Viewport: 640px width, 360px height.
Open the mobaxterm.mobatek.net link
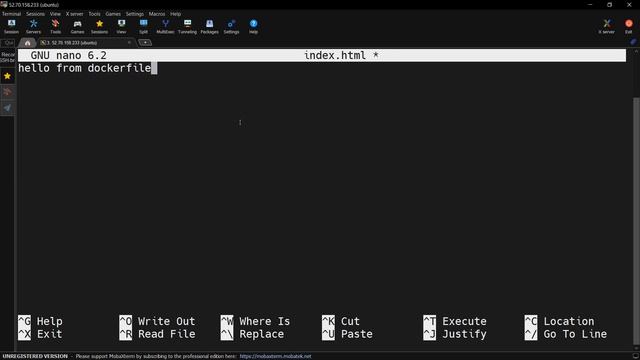275,356
